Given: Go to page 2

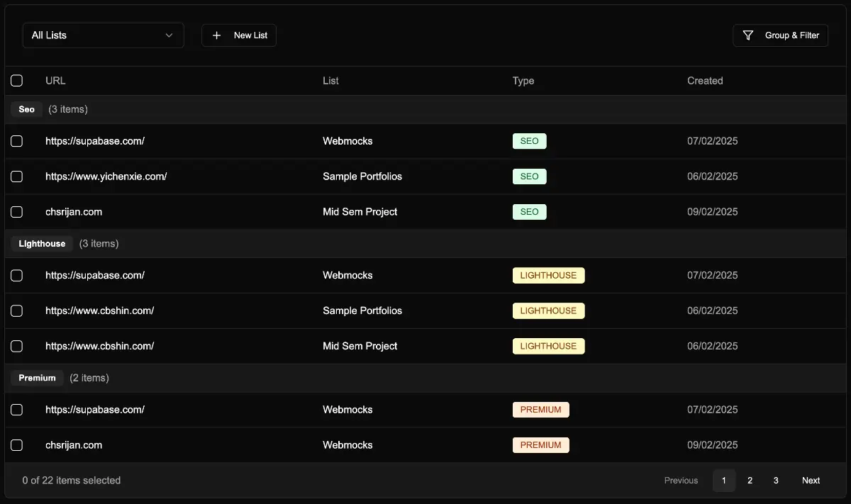Looking at the screenshot, I should 750,481.
